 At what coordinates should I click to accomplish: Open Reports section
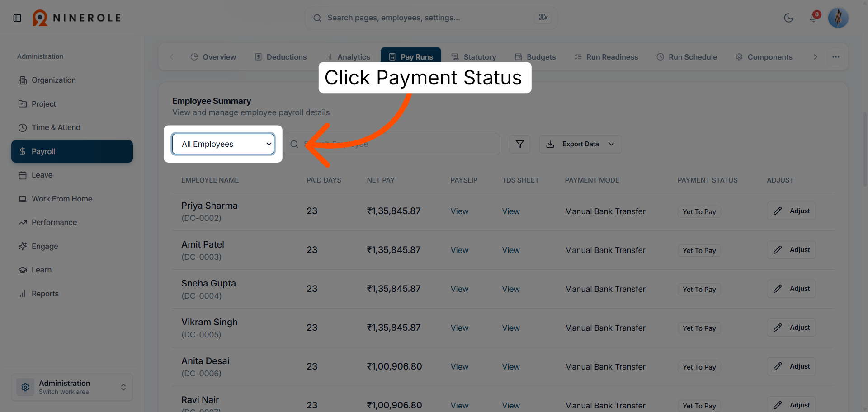click(x=72, y=294)
